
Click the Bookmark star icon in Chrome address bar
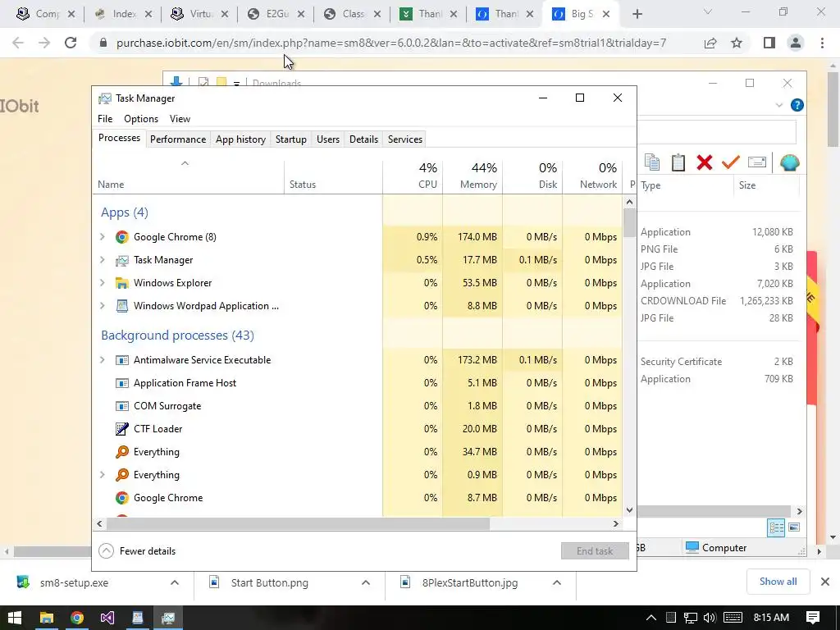point(737,43)
